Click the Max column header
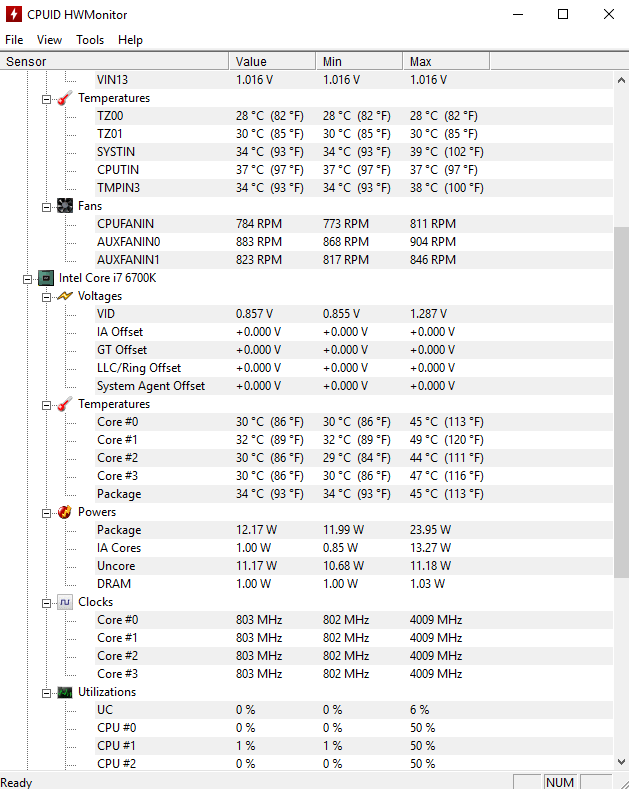The width and height of the screenshot is (629, 789). 446,61
